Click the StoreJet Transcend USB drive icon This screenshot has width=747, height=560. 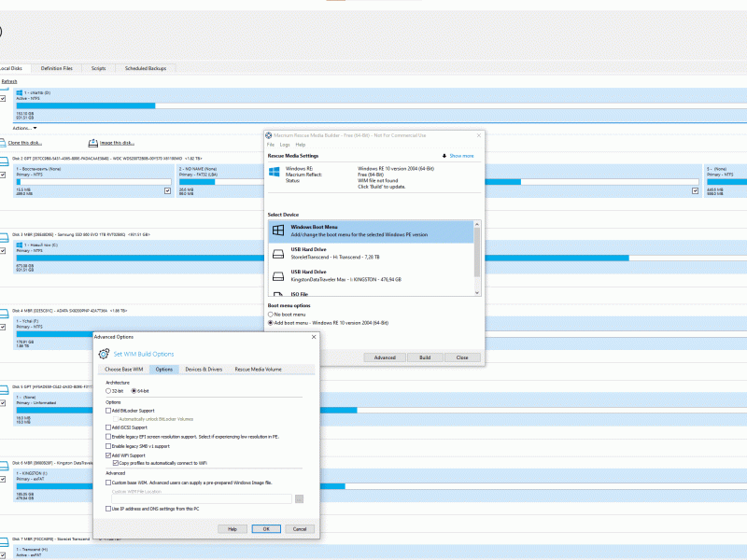click(278, 254)
